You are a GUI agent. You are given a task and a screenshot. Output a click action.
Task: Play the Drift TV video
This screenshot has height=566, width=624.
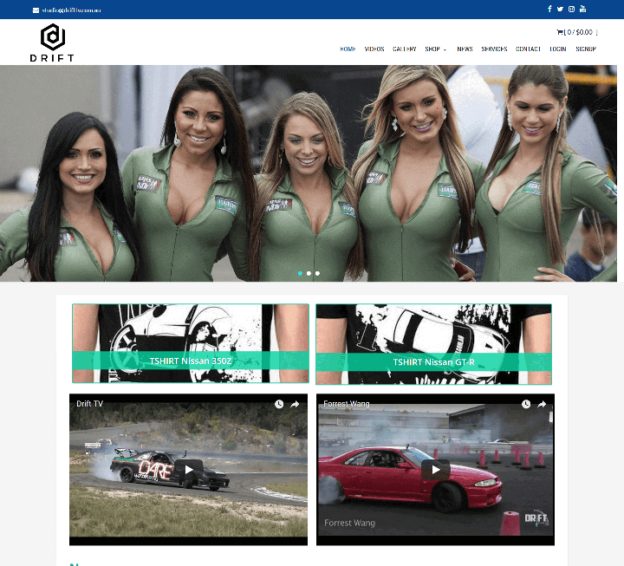(189, 468)
